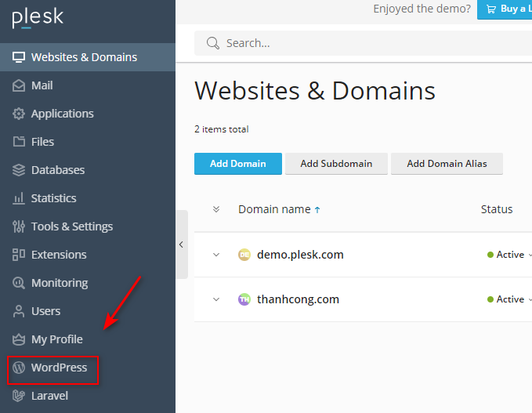Click the Mail envelope icon
Image resolution: width=532 pixels, height=413 pixels.
pos(19,85)
